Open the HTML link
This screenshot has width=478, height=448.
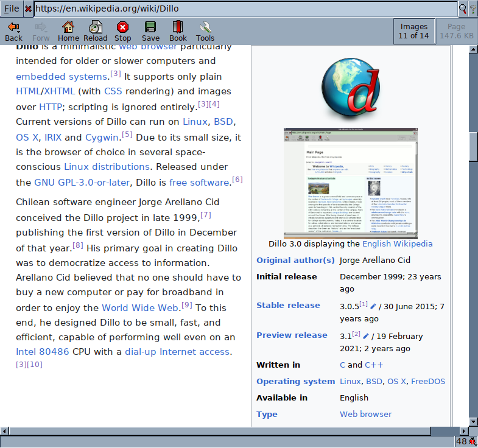click(28, 91)
